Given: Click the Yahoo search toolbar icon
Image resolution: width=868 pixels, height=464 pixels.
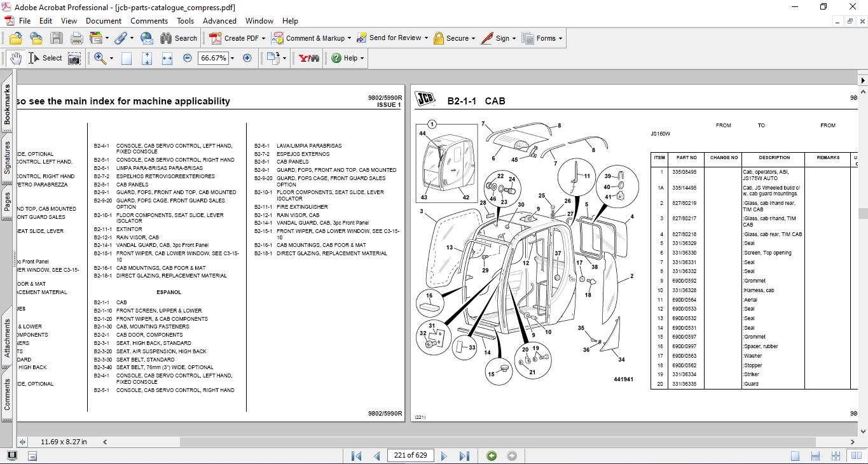Looking at the screenshot, I should click(x=309, y=58).
